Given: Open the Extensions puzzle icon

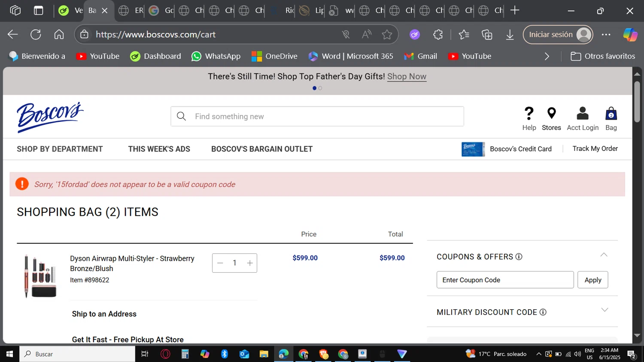Looking at the screenshot, I should [x=438, y=35].
